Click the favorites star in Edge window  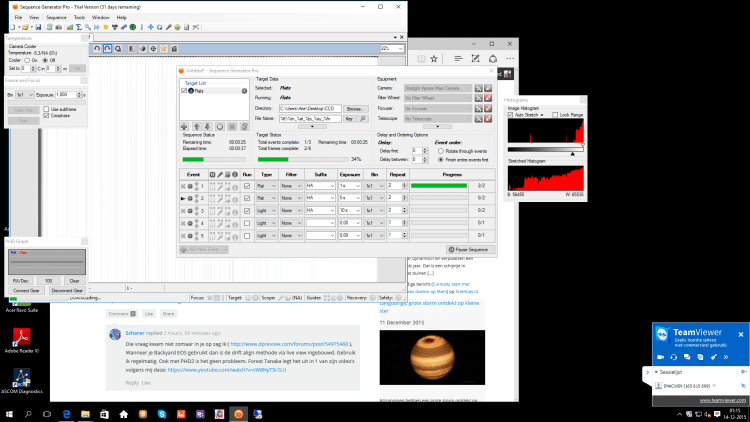pyautogui.click(x=434, y=58)
